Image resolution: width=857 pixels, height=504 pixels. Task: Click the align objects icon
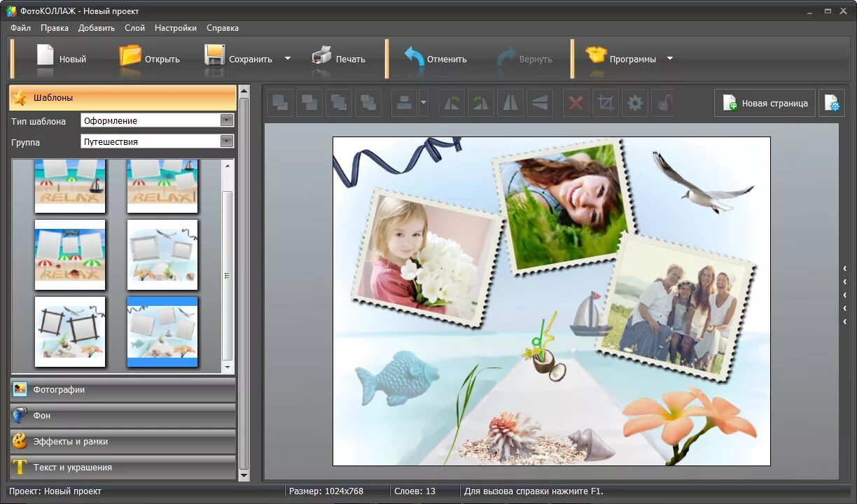coord(404,103)
